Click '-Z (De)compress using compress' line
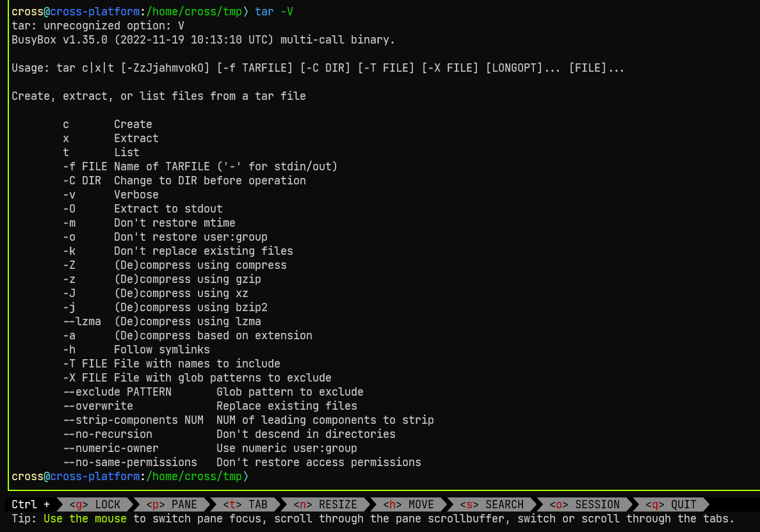The width and height of the screenshot is (760, 532). click(x=175, y=264)
